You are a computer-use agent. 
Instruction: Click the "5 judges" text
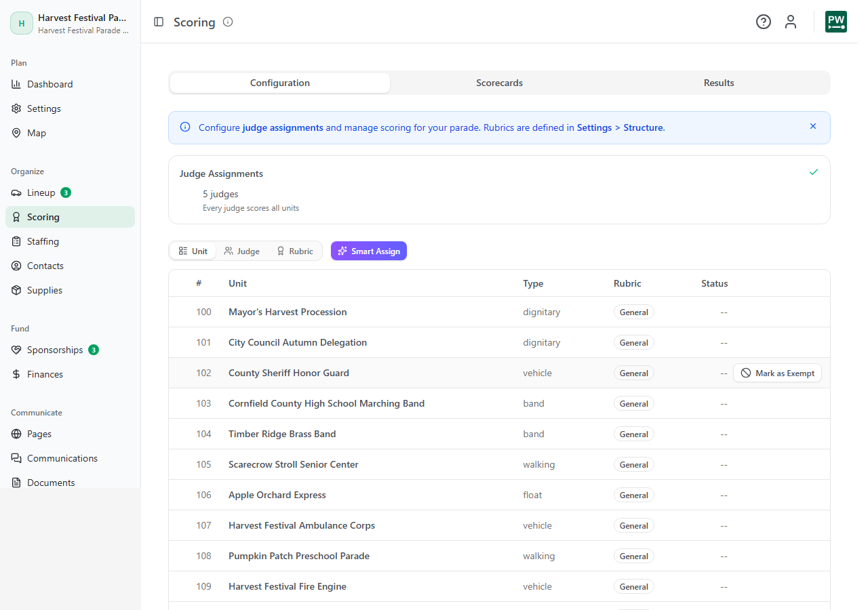[220, 194]
